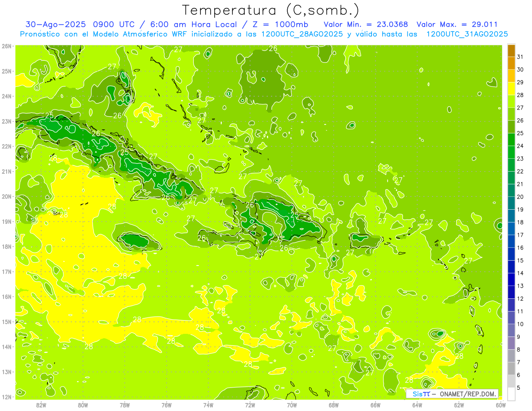
Task: Click the '31' label on the color scale
Action: click(x=520, y=57)
